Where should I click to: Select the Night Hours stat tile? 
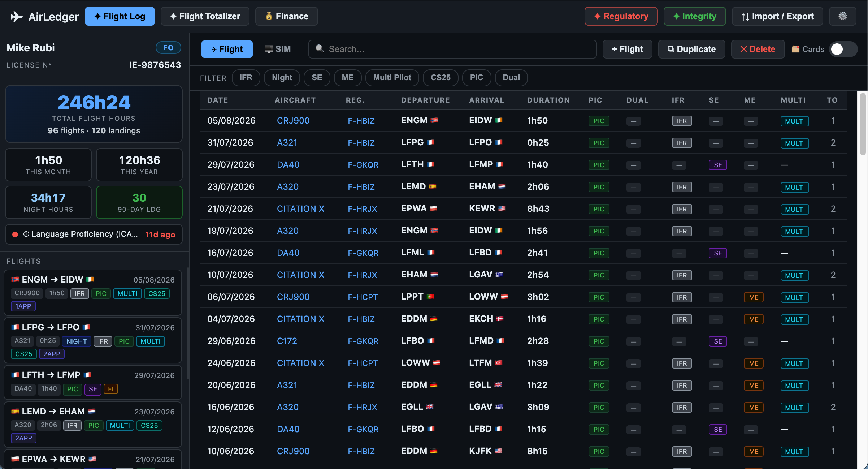48,202
